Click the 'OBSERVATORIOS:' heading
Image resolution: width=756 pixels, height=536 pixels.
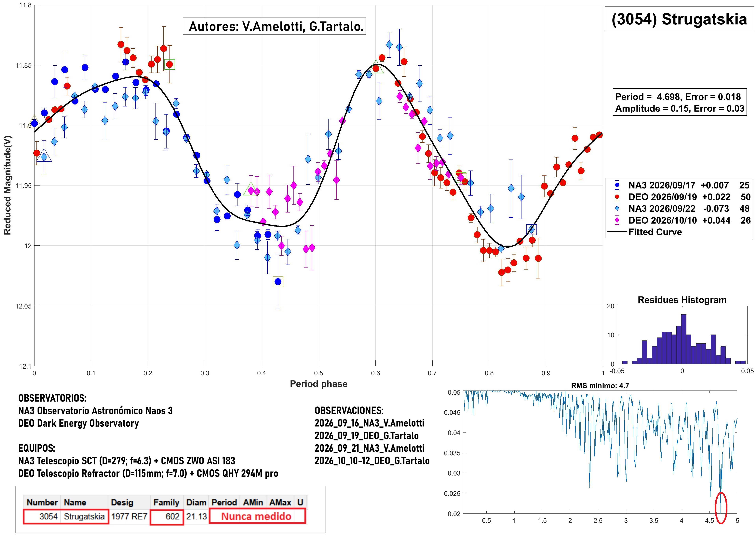pyautogui.click(x=52, y=398)
